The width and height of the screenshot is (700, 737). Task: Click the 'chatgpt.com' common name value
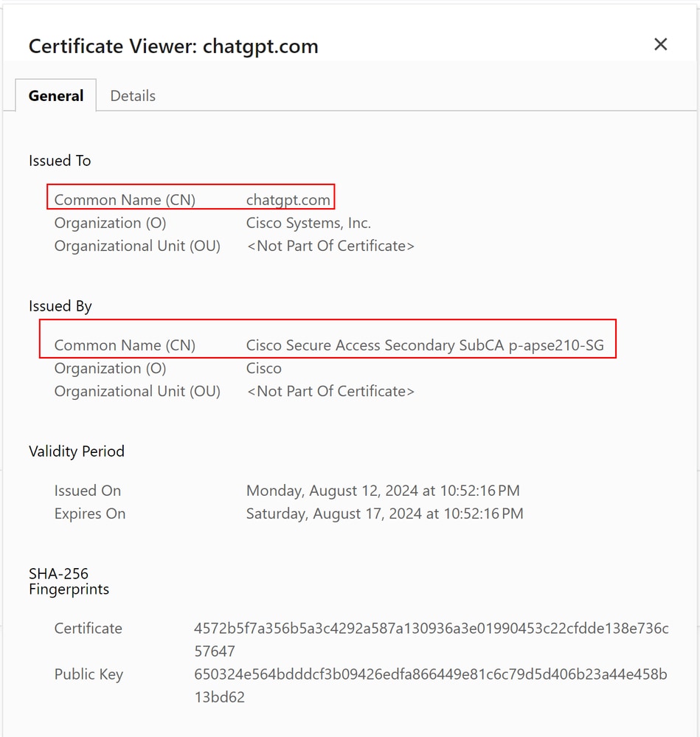pos(288,200)
